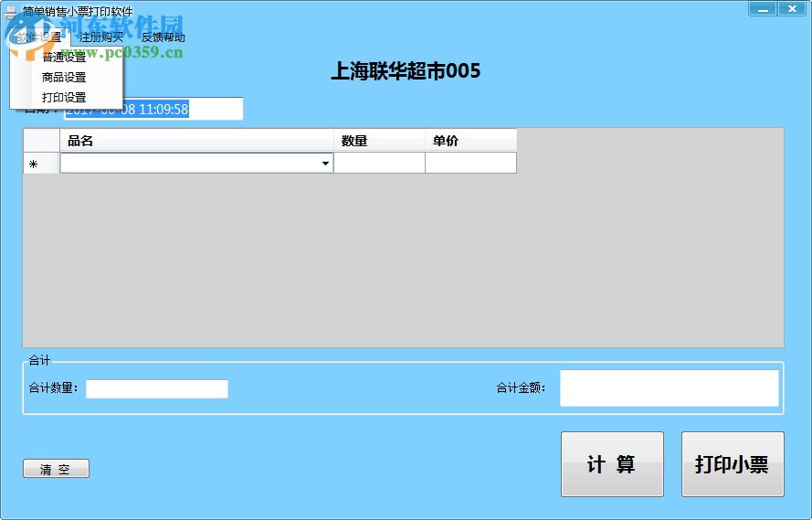This screenshot has width=812, height=520.
Task: Select the new row marked with asterisk
Action: 41,164
